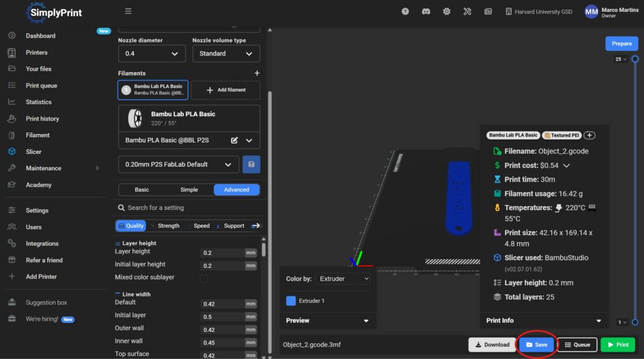The height and width of the screenshot is (359, 644).
Task: Expand the Print cost chevron
Action: click(x=567, y=165)
